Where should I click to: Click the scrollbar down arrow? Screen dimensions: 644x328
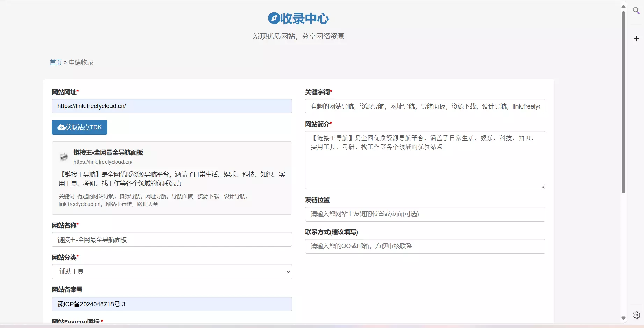point(623,319)
